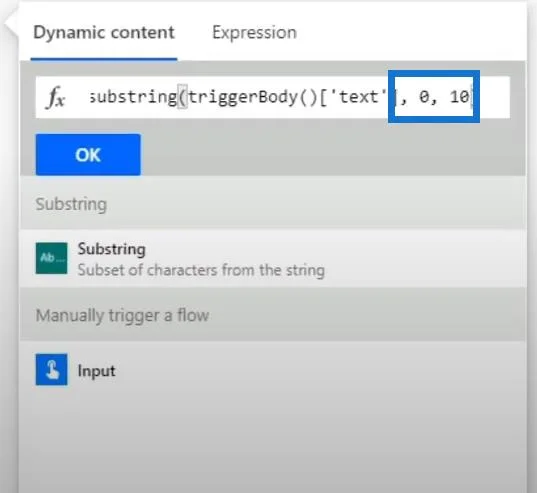Click the opening parenthesis after substring

(x=183, y=97)
